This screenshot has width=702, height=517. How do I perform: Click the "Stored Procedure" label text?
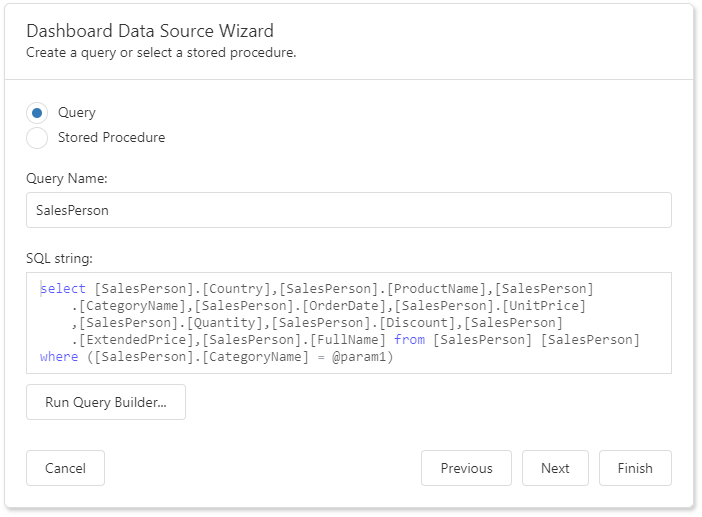tap(111, 138)
